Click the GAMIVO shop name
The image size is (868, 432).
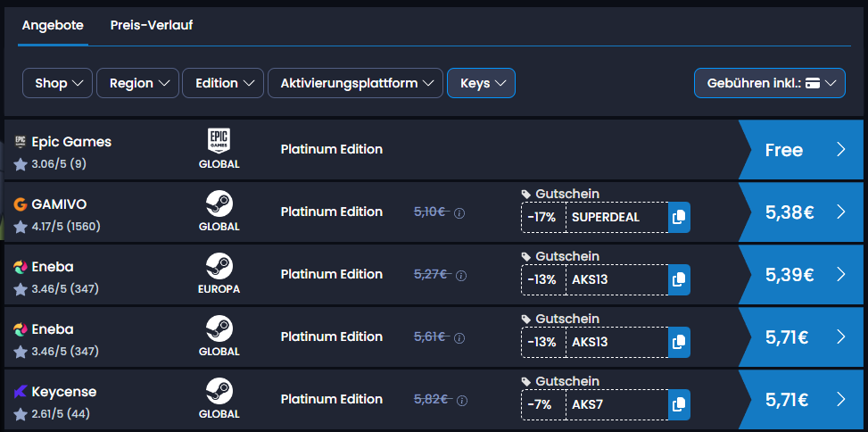pyautogui.click(x=59, y=205)
